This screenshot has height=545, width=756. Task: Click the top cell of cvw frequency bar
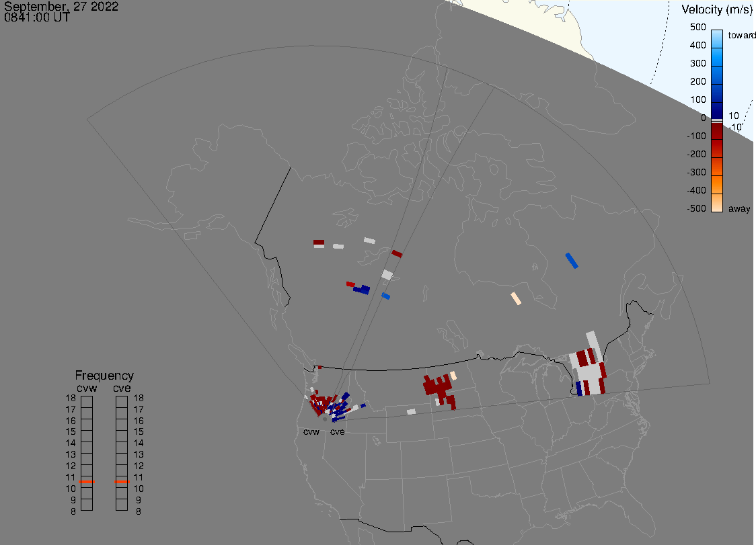pos(87,402)
